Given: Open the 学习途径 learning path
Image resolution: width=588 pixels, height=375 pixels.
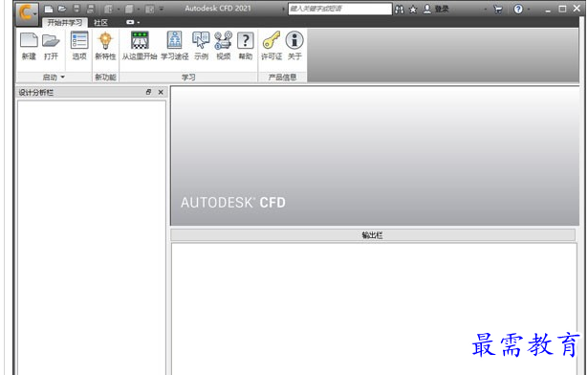Looking at the screenshot, I should tap(174, 46).
